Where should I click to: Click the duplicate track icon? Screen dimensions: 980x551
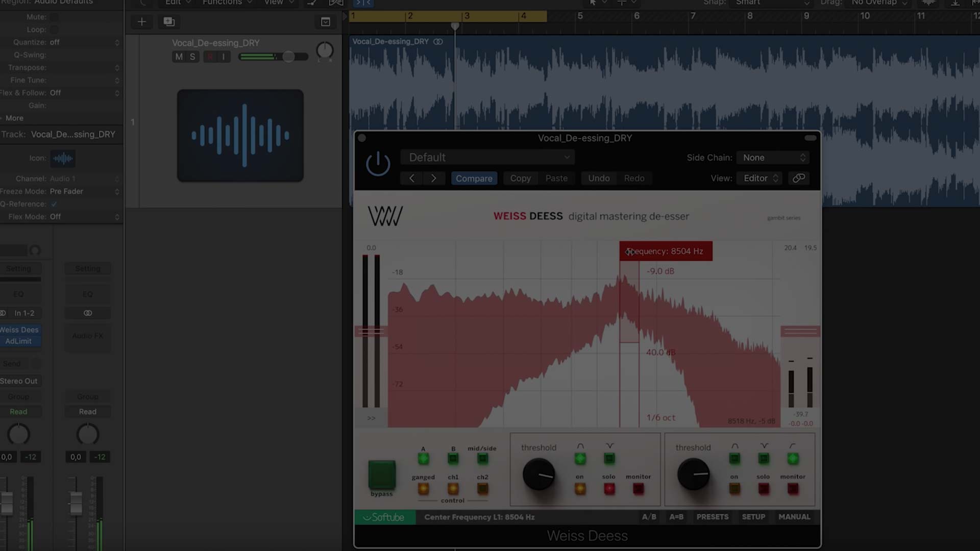pyautogui.click(x=169, y=22)
